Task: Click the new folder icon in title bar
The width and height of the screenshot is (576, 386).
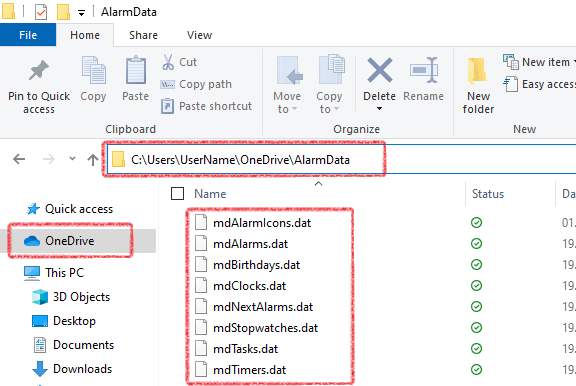Action: (x=63, y=11)
